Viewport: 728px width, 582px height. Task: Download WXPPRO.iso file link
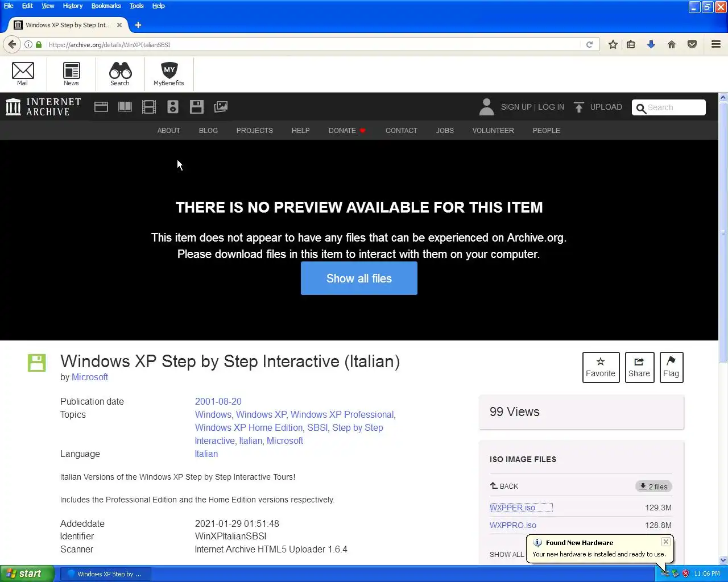[513, 525]
